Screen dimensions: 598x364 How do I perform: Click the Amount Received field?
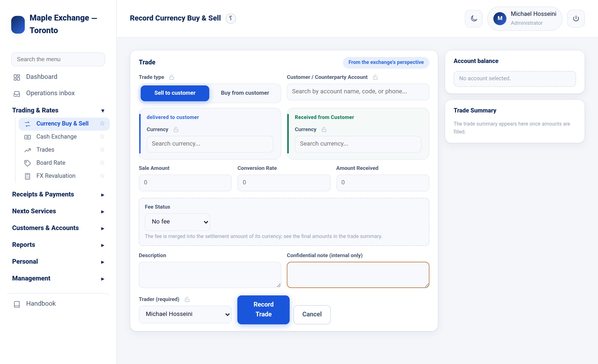(382, 182)
